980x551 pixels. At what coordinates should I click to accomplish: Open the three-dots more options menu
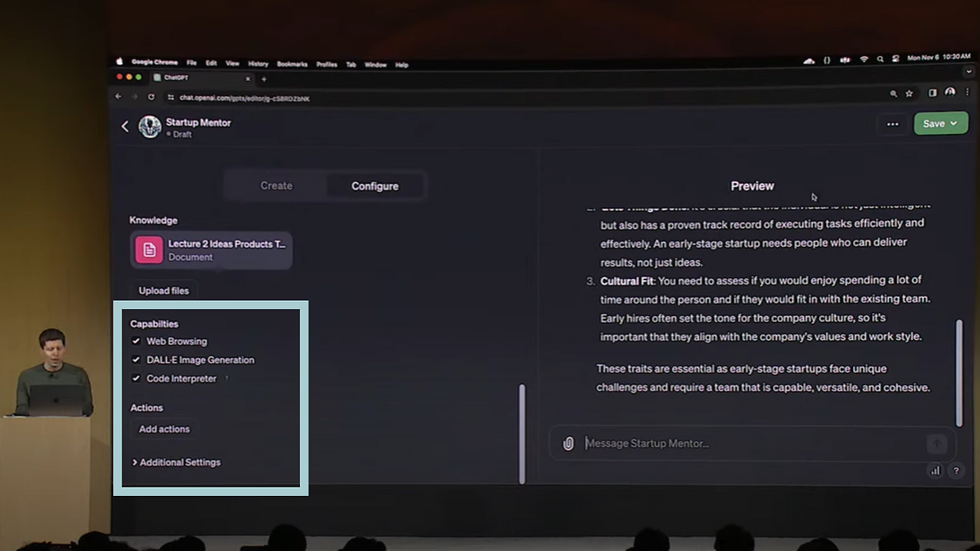893,124
